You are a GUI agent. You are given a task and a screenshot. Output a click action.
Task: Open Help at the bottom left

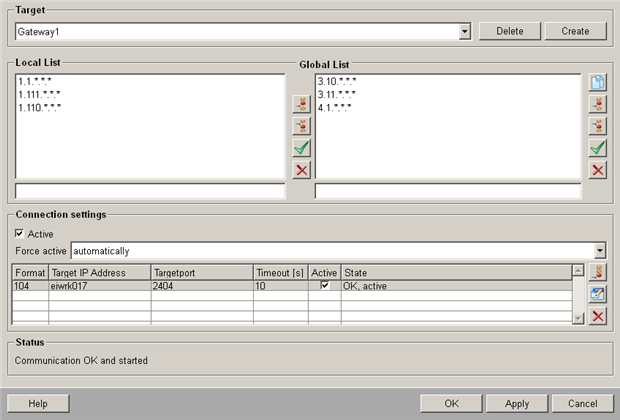38,403
